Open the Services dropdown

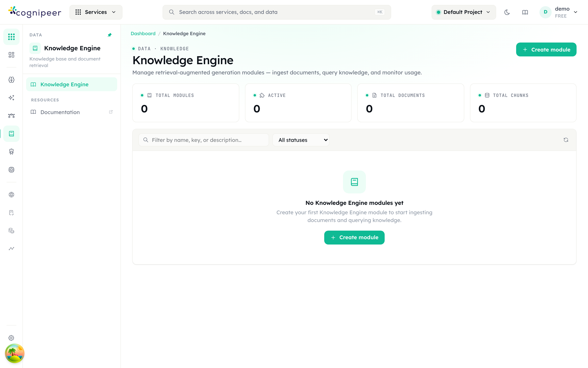(96, 12)
